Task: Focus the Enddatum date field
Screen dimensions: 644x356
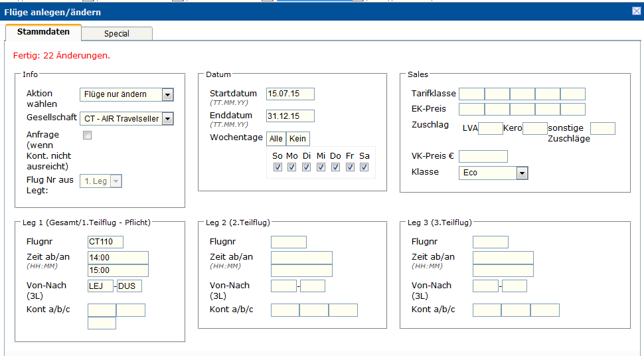Action: (290, 116)
